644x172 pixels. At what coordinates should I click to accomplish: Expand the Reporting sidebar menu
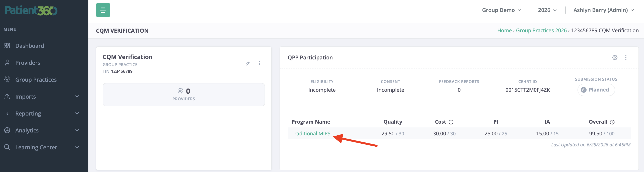42,114
